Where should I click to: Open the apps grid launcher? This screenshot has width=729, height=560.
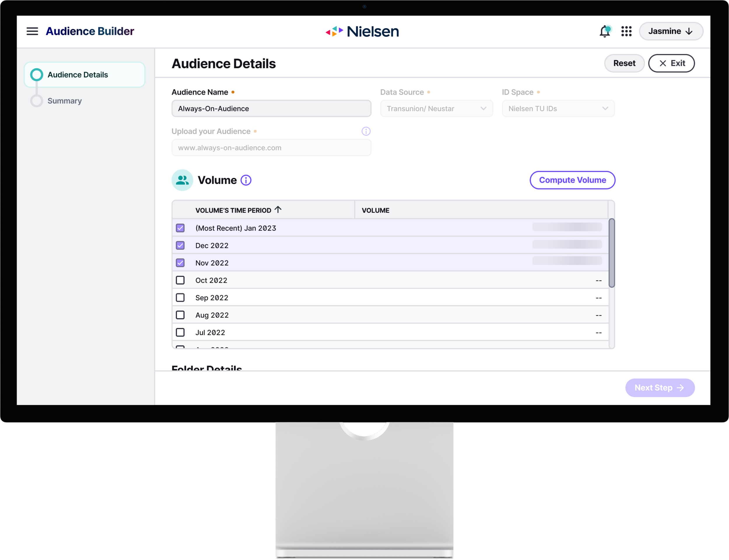626,31
